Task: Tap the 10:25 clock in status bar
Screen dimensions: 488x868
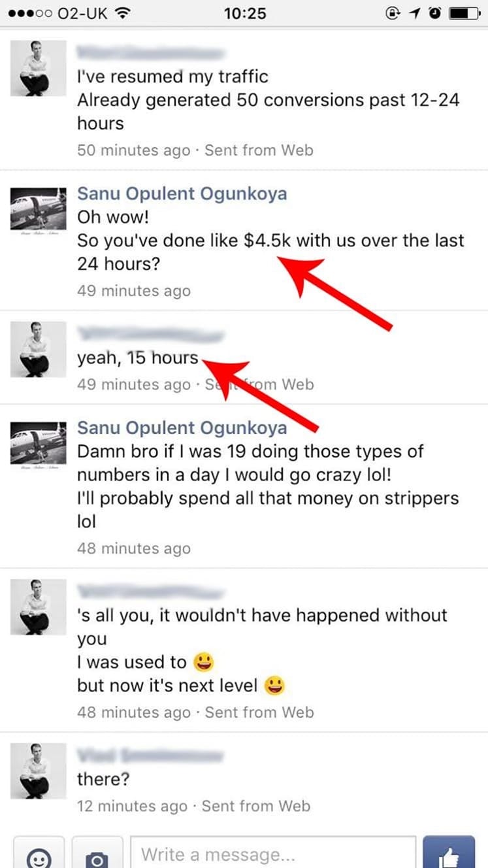Action: 244,12
